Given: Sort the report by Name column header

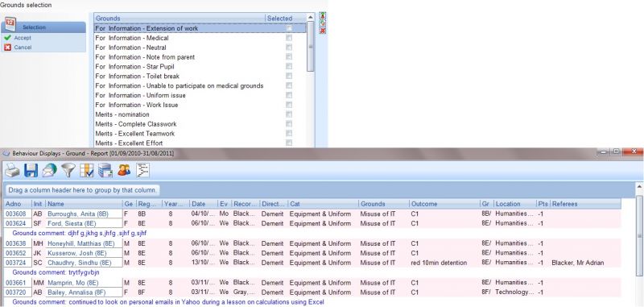Looking at the screenshot, I should point(85,204).
